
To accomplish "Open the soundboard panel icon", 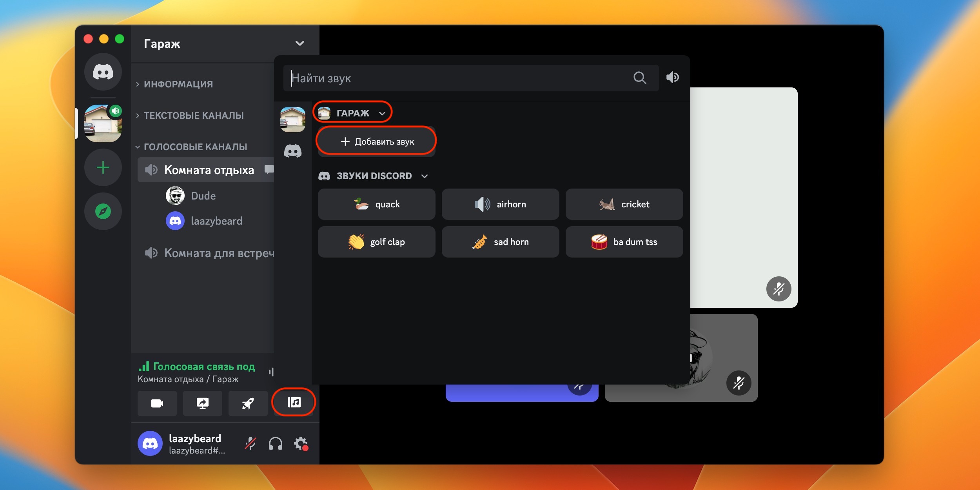I will (x=294, y=402).
